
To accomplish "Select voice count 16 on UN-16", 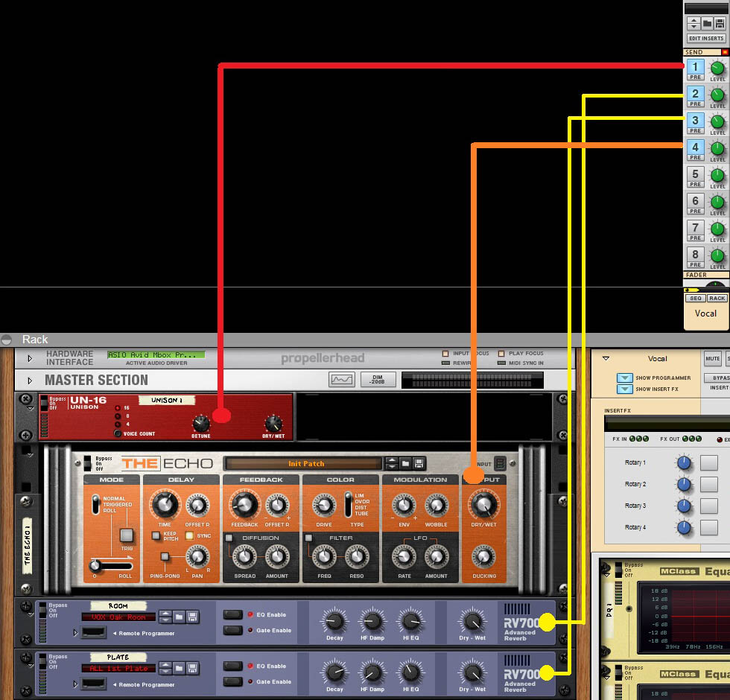I will (x=118, y=408).
